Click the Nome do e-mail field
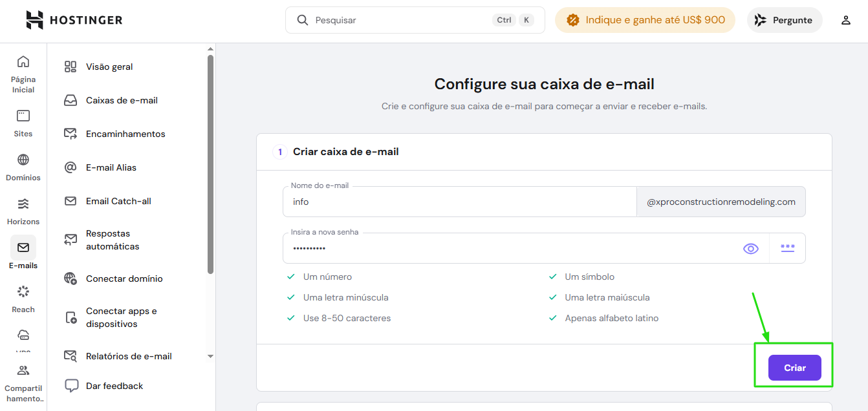 459,202
